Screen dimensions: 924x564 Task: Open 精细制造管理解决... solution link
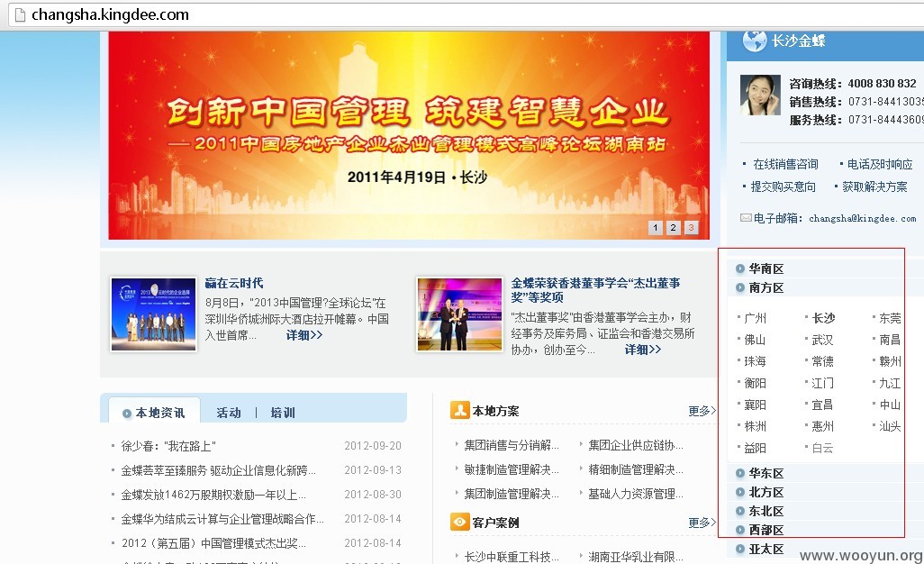click(x=635, y=469)
